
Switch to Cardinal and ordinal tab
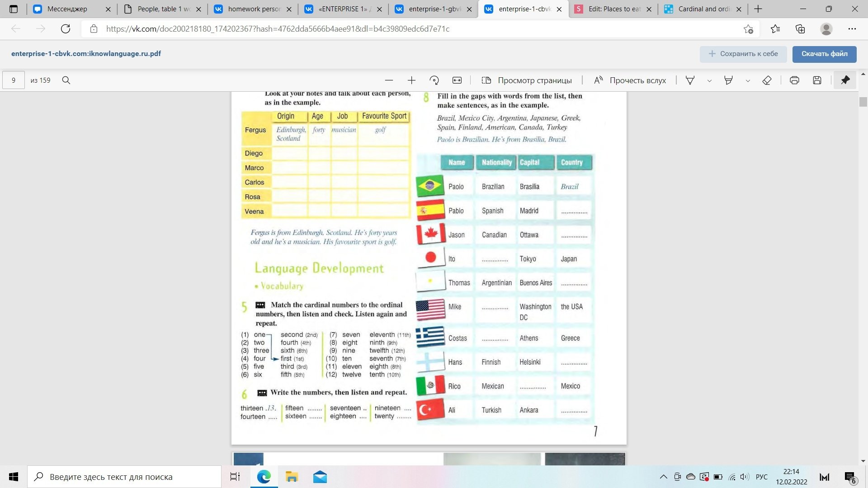[703, 9]
